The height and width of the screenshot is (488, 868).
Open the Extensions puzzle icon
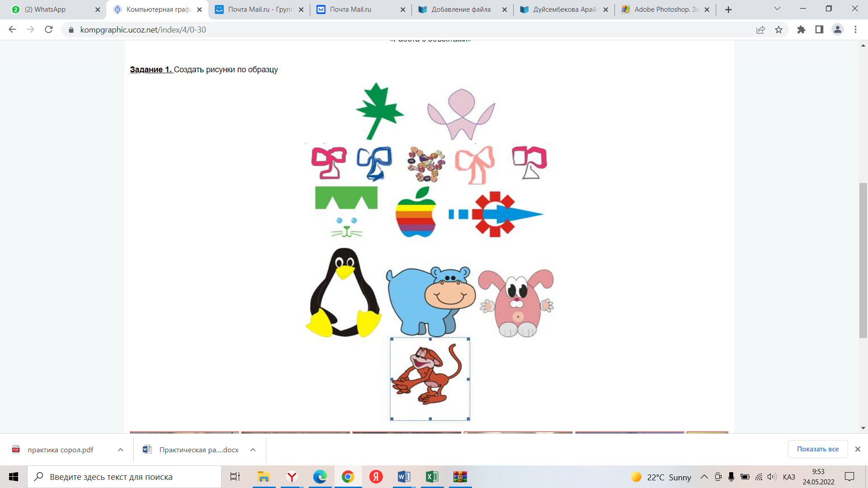tap(801, 30)
